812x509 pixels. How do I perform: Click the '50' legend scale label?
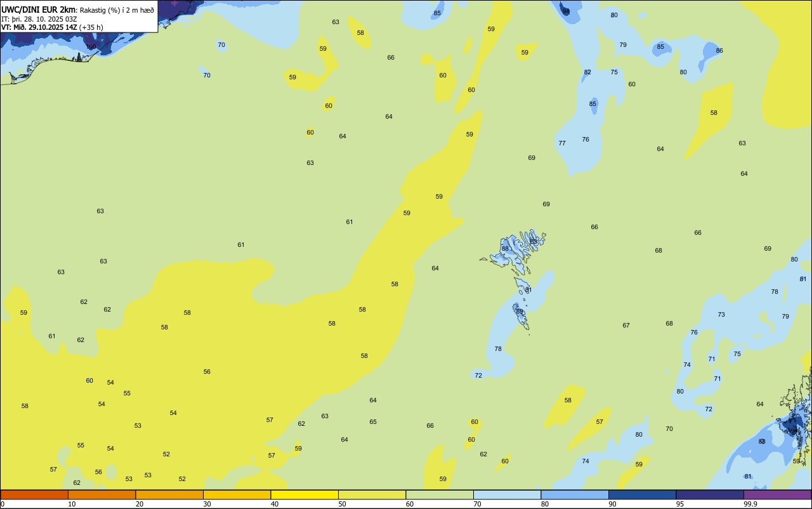click(343, 504)
